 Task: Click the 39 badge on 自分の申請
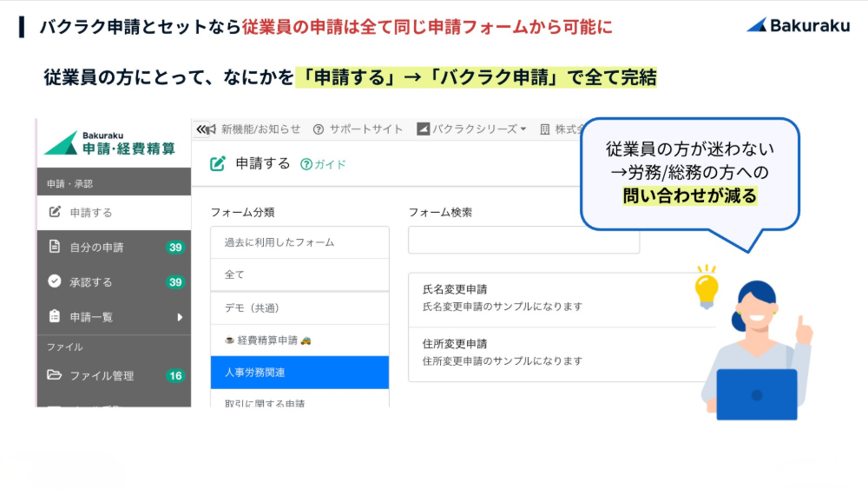[x=175, y=247]
